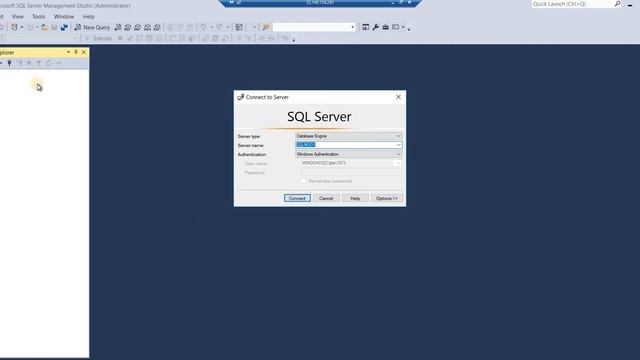Screen dimensions: 640x360
Task: Click the Quick Launch search magnifier icon
Action: pyautogui.click(x=618, y=4)
